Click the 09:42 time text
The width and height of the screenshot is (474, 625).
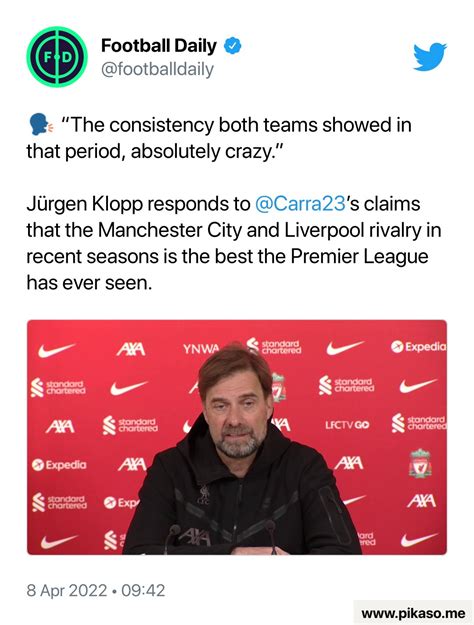(x=143, y=590)
